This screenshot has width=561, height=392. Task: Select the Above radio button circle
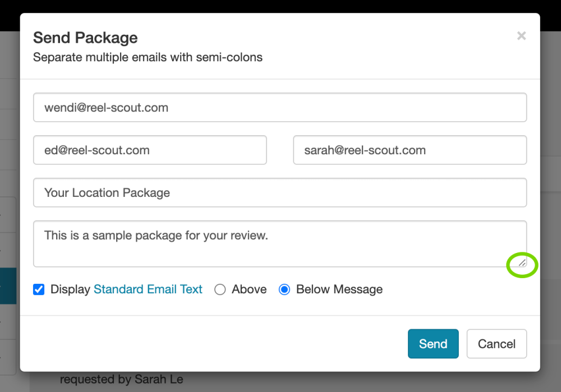pyautogui.click(x=220, y=290)
